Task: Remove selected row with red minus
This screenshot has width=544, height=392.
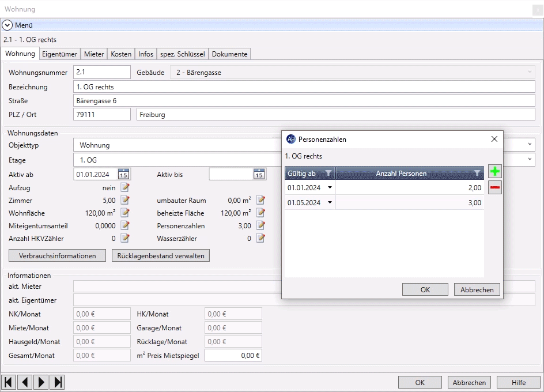Action: click(495, 187)
